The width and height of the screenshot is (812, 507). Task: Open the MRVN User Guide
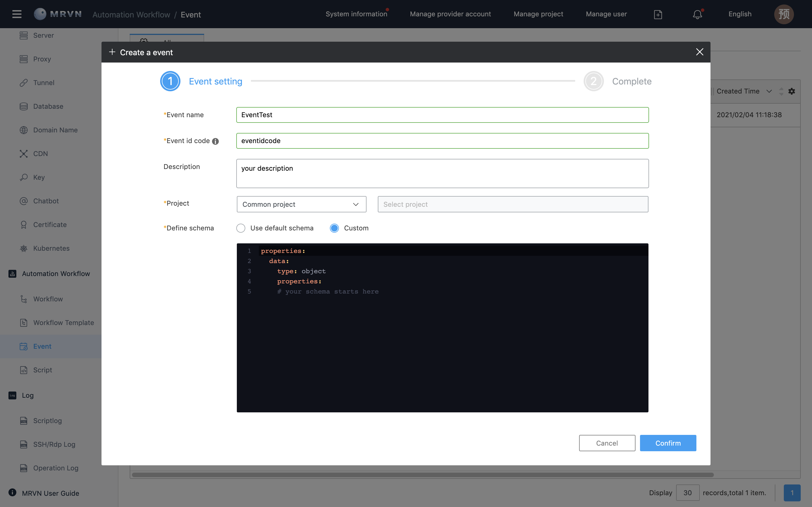click(50, 493)
